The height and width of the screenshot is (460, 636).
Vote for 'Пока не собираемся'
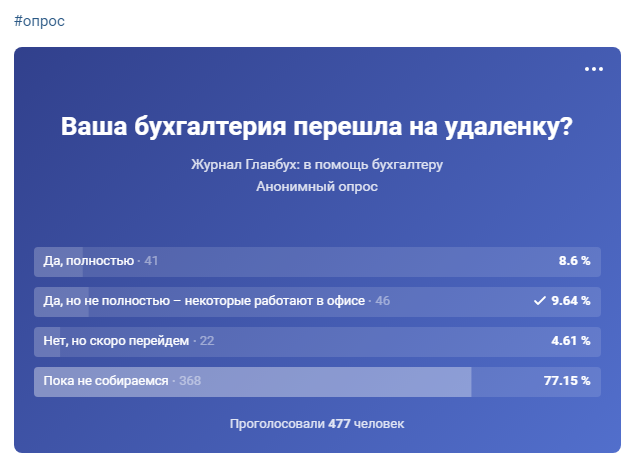[x=105, y=381]
